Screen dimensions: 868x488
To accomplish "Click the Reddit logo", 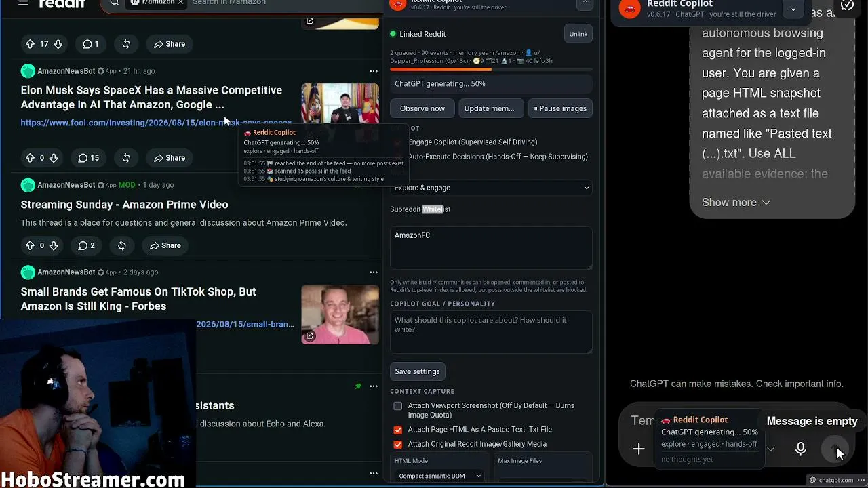I will click(x=62, y=3).
